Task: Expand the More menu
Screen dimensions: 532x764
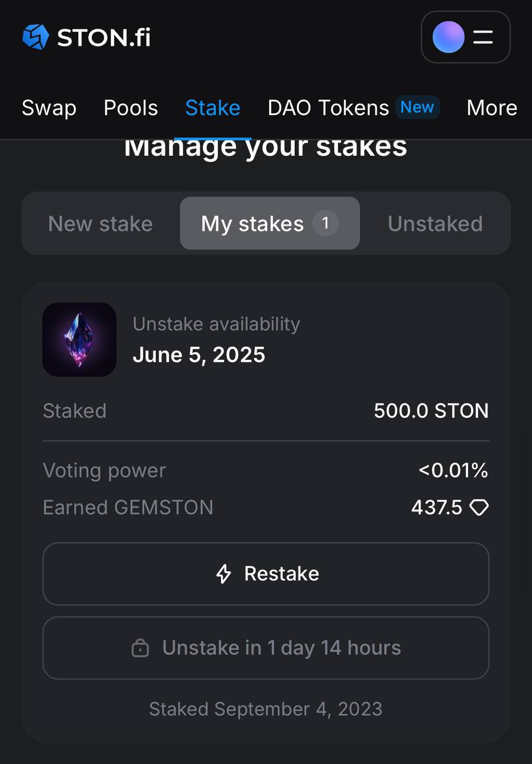Action: [492, 108]
